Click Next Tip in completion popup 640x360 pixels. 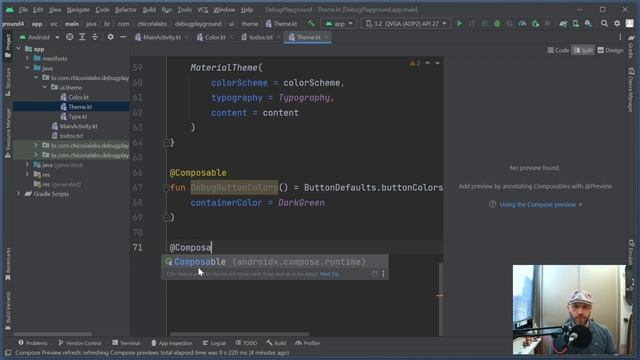[x=329, y=274]
